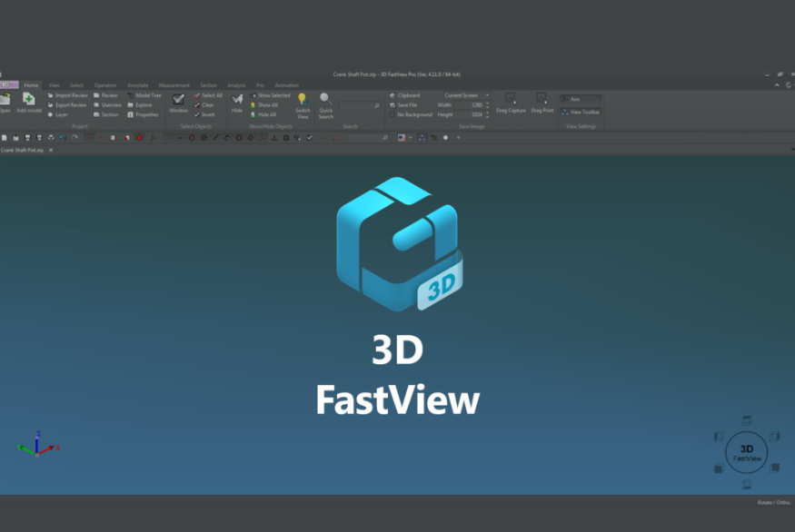Click the "Rotate / Ortho." status text
The width and height of the screenshot is (795, 532).
click(774, 503)
